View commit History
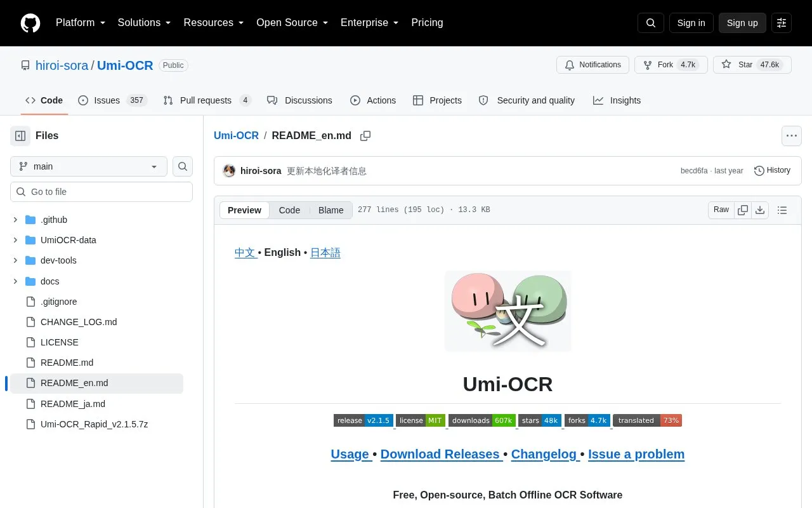The image size is (812, 508). pos(772,170)
